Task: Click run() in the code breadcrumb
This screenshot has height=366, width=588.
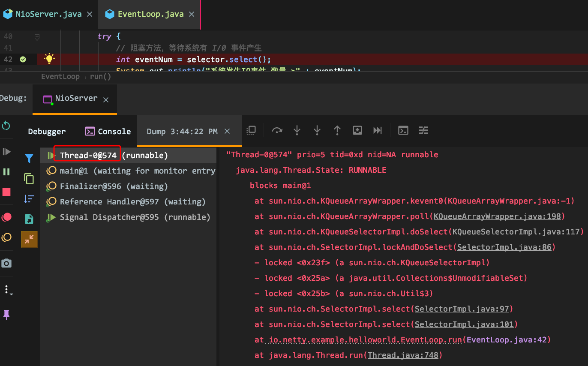Action: tap(100, 77)
